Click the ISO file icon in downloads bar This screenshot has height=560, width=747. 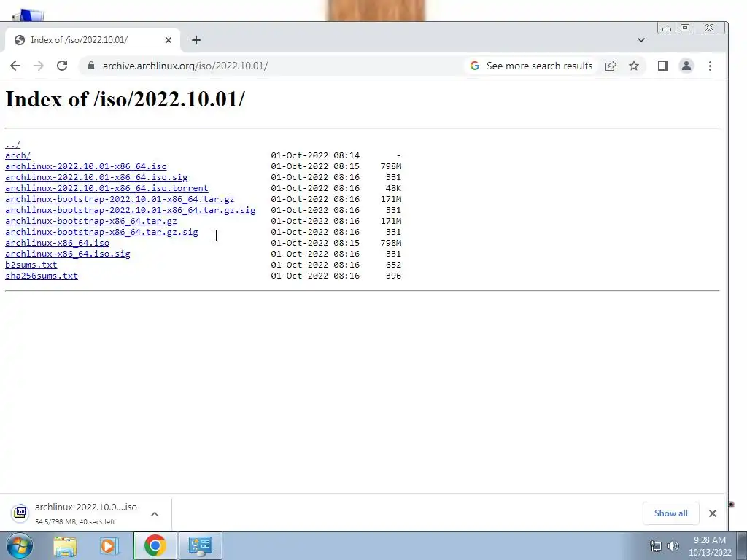pyautogui.click(x=20, y=513)
